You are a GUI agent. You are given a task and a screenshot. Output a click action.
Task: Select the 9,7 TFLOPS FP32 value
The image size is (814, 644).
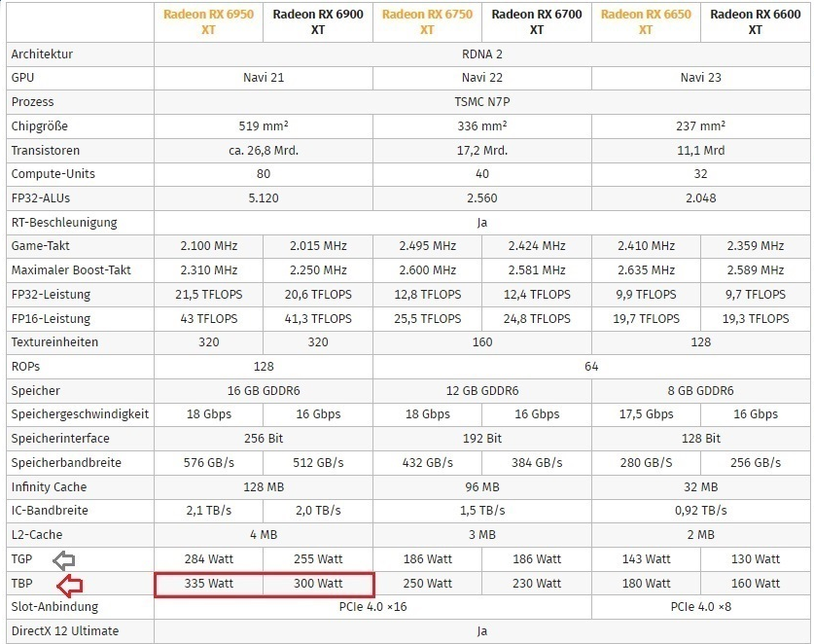pyautogui.click(x=756, y=295)
